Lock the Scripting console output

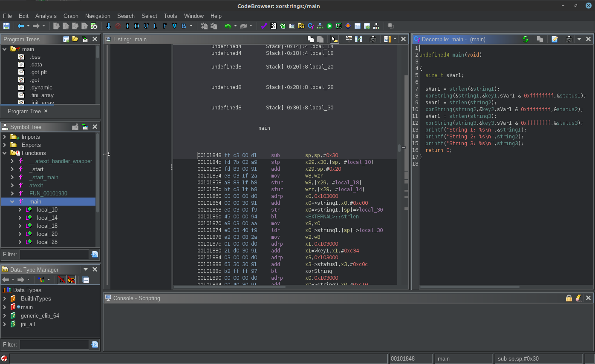569,298
